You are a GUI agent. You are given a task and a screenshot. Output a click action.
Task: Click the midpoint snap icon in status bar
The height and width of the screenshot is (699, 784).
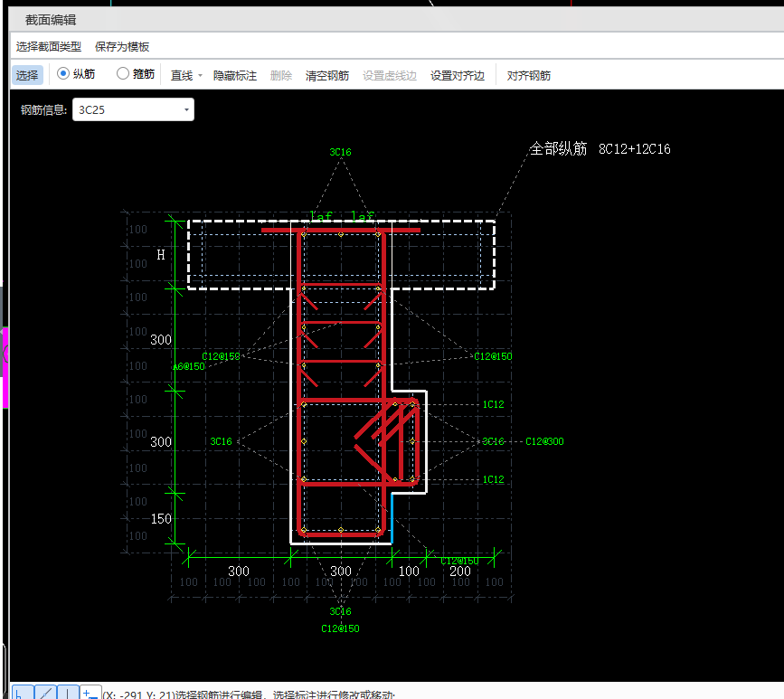pos(45,693)
